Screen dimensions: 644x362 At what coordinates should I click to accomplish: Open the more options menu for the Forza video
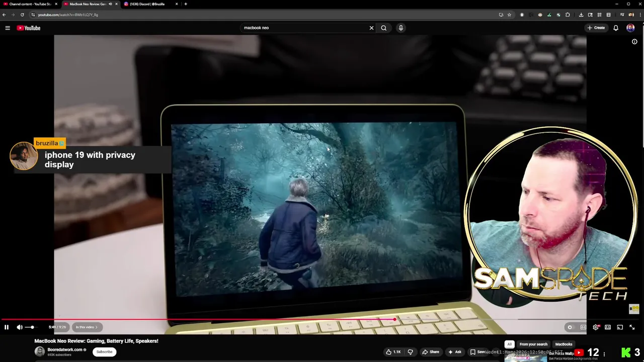604,354
